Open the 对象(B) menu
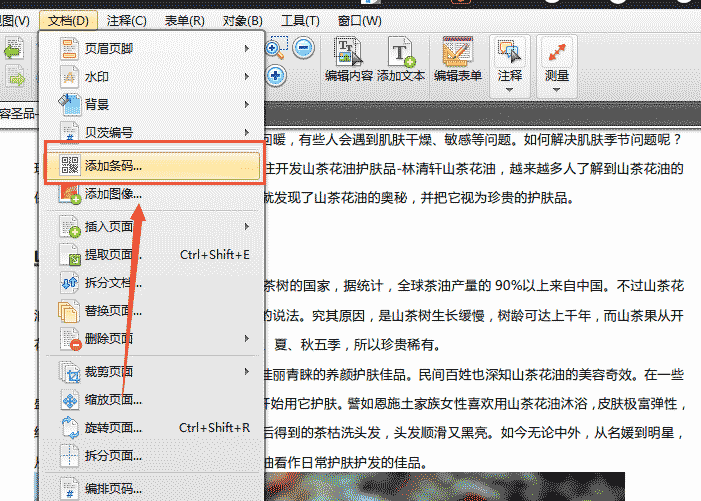 pyautogui.click(x=243, y=21)
